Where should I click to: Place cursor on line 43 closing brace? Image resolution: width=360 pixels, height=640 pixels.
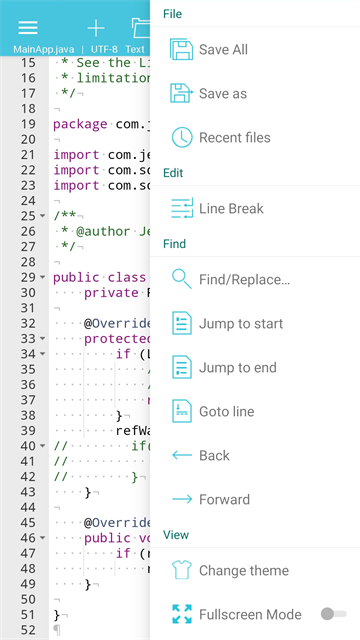[x=88, y=492]
